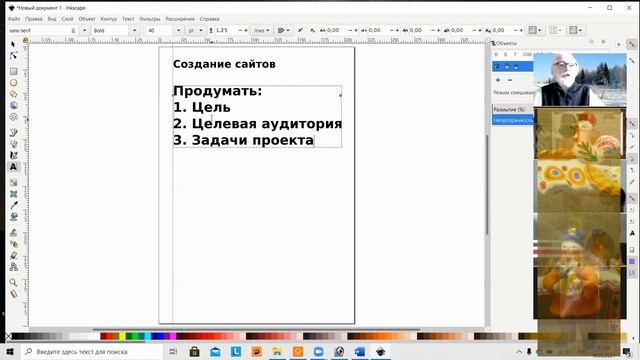Open the Слой menu
Viewport: 640px width, 360px height.
tap(67, 19)
